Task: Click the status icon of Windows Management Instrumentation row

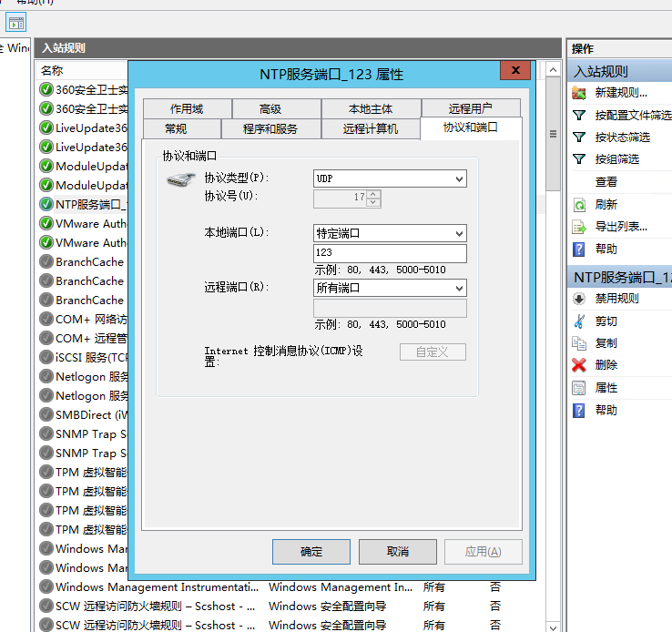Action: (x=46, y=586)
